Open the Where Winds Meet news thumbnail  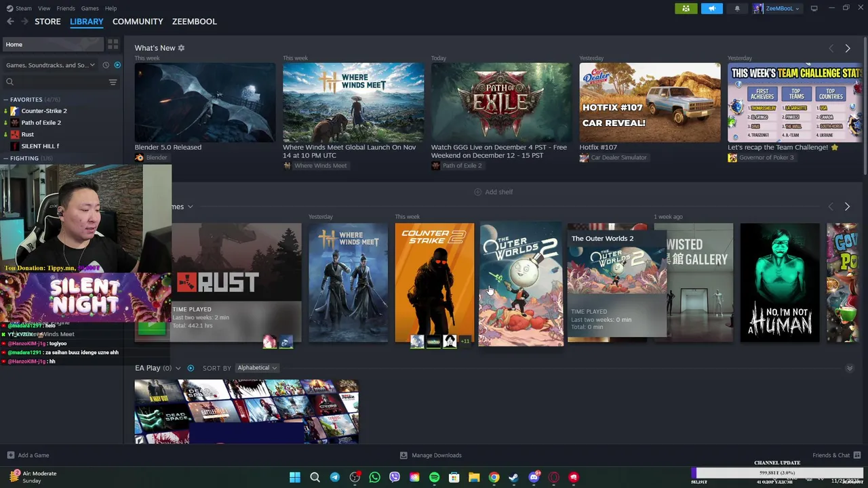point(353,102)
